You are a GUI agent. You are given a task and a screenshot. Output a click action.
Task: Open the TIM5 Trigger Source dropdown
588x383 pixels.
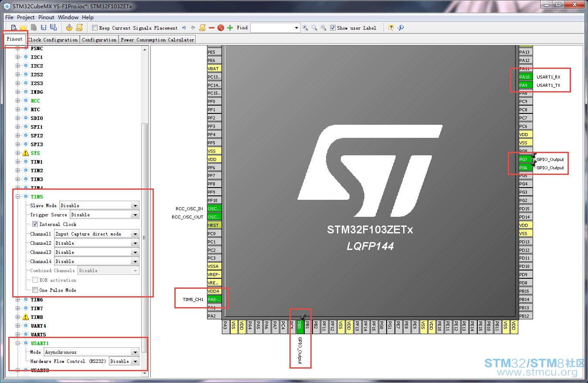(104, 215)
